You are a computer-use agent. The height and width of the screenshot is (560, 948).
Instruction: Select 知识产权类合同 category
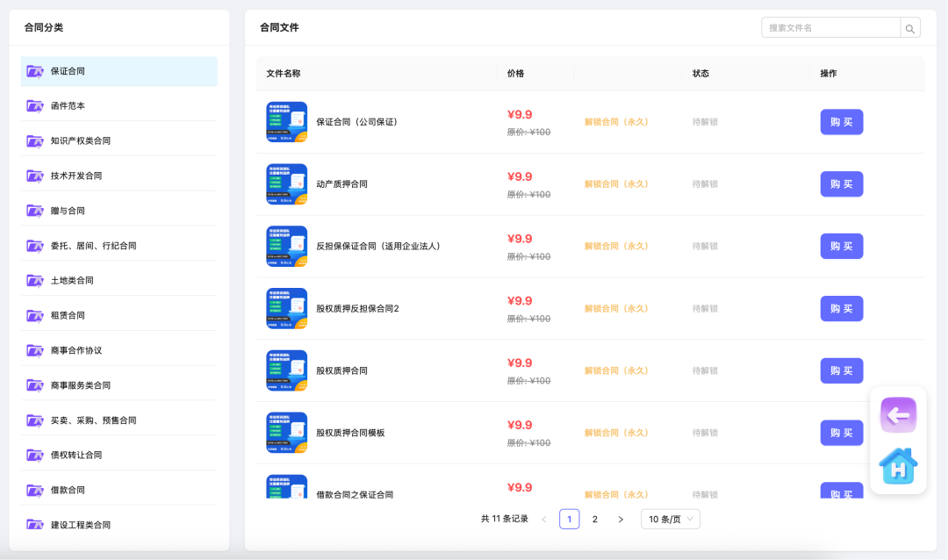[81, 140]
